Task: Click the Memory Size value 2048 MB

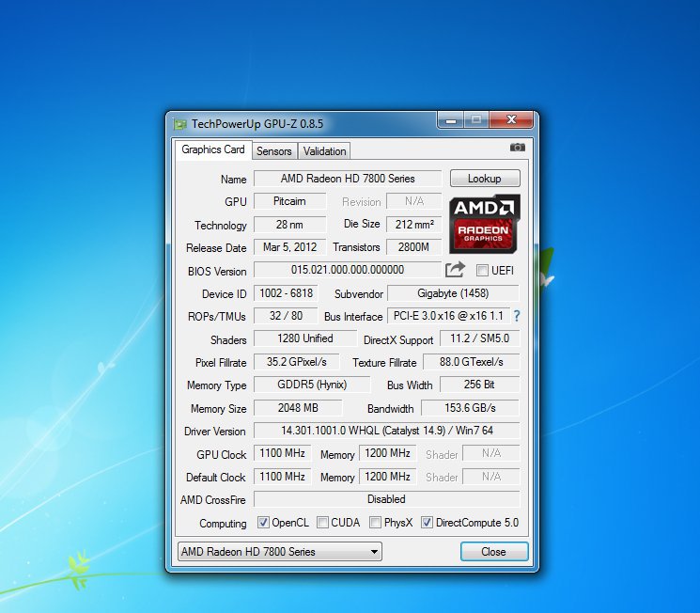Action: point(298,408)
